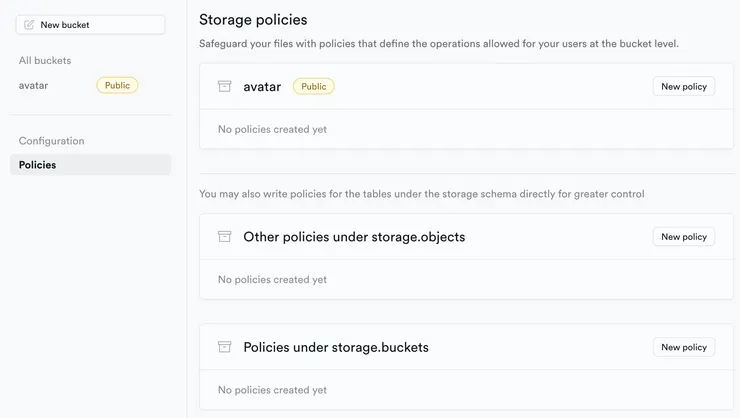Click the avatar title in policy card

tap(260, 87)
